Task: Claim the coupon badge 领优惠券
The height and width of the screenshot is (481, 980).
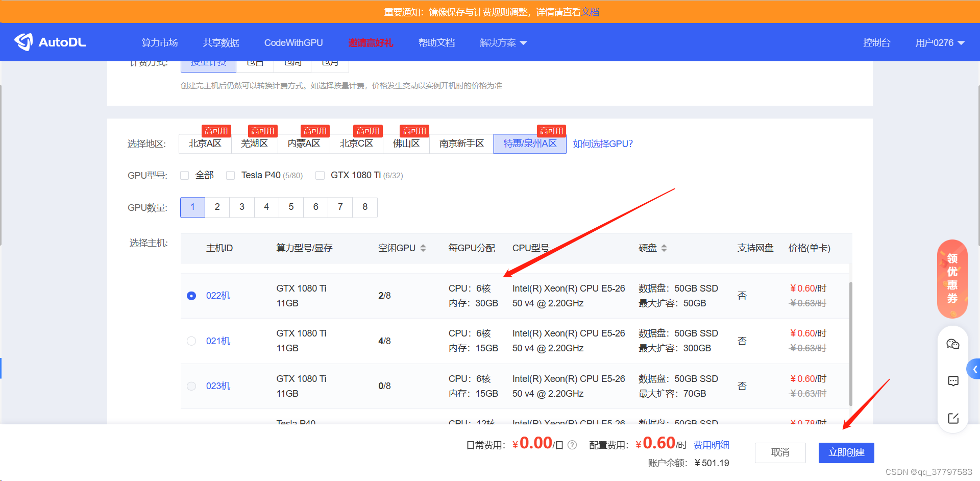Action: click(952, 279)
